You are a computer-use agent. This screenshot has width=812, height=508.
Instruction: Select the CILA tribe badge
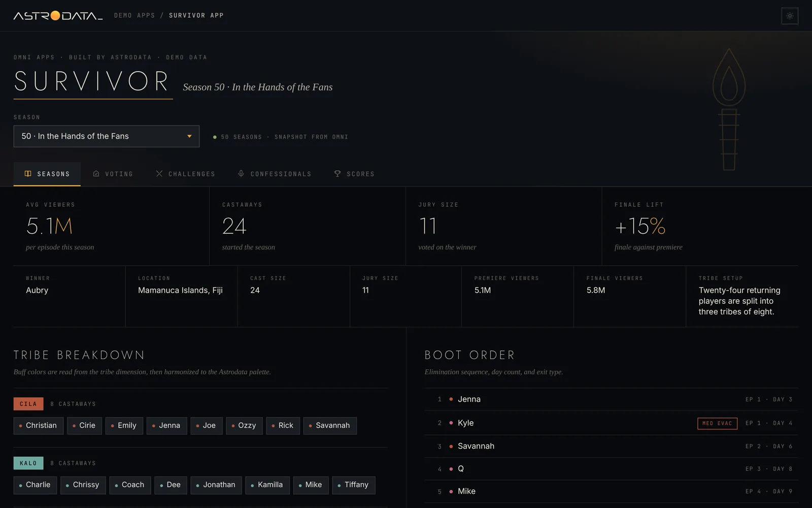tap(28, 404)
